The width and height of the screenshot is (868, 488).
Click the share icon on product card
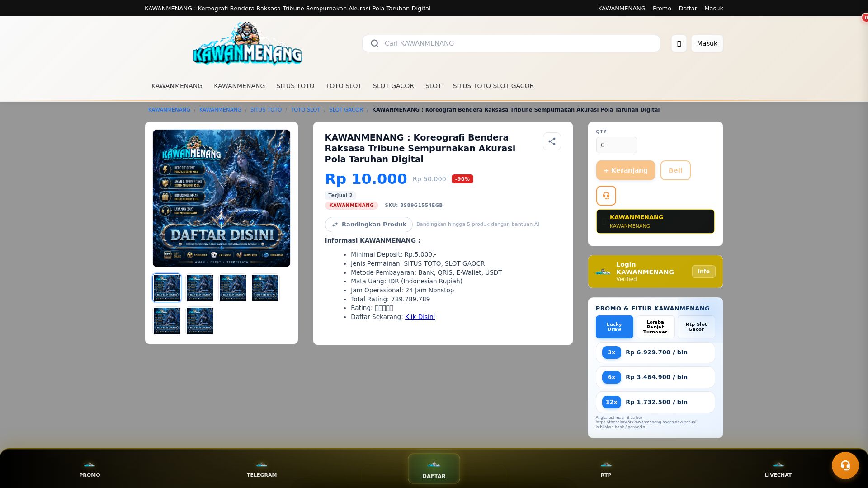click(x=552, y=141)
